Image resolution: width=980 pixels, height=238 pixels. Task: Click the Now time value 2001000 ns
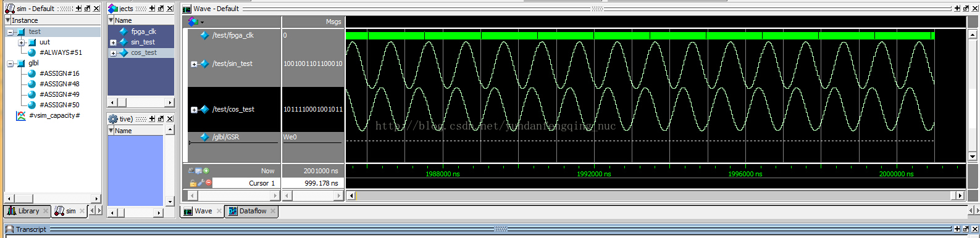(320, 171)
